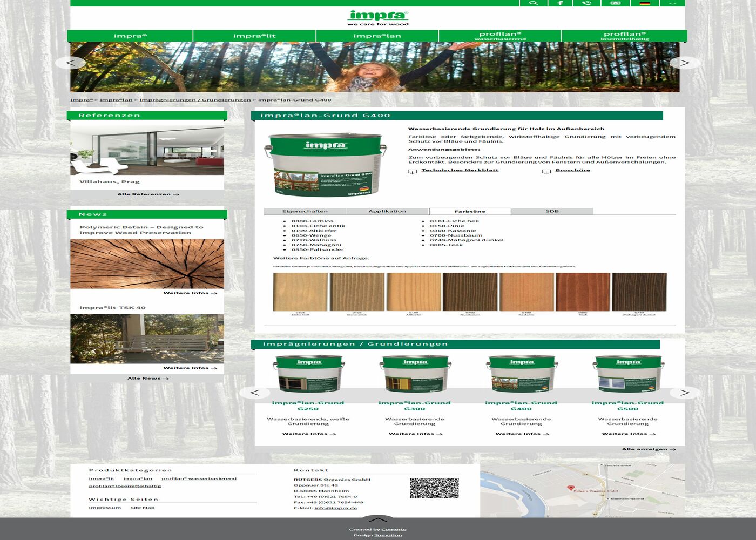Image resolution: width=756 pixels, height=540 pixels.
Task: Click the scroll-to-top arrow in footer
Action: pyautogui.click(x=378, y=519)
